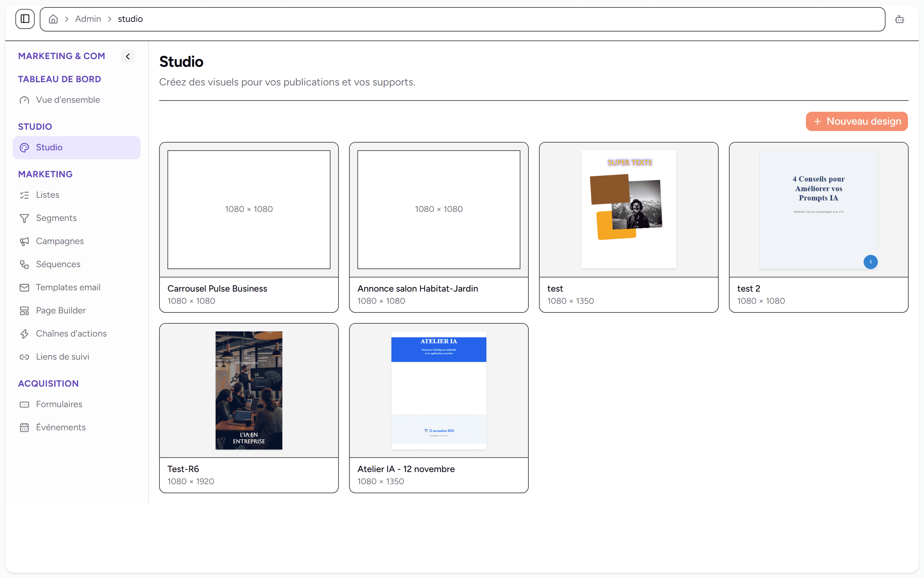Click the Événements calendar icon
Screen dimensions: 924x578
click(24, 427)
